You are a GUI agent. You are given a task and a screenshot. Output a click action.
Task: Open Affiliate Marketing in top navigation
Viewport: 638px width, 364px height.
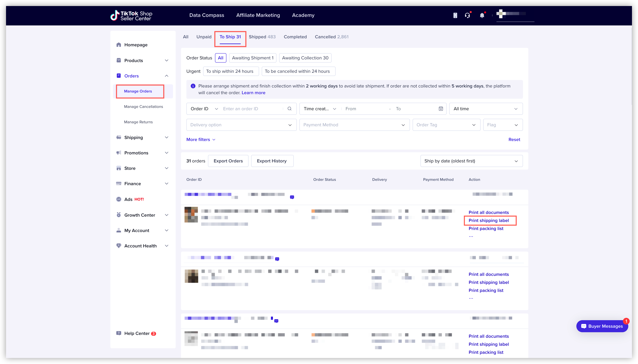tap(258, 15)
